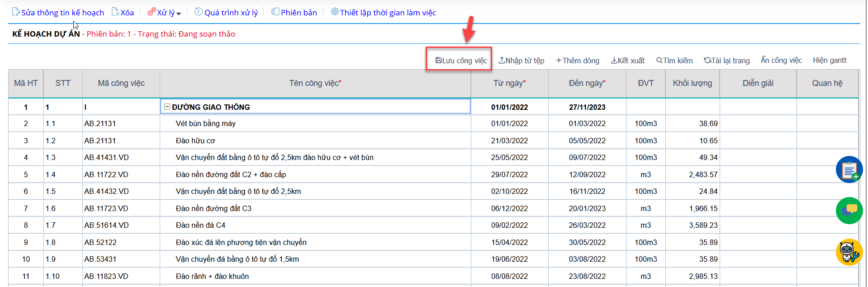
Task: Click the blue clipboard floating icon
Action: pyautogui.click(x=849, y=169)
